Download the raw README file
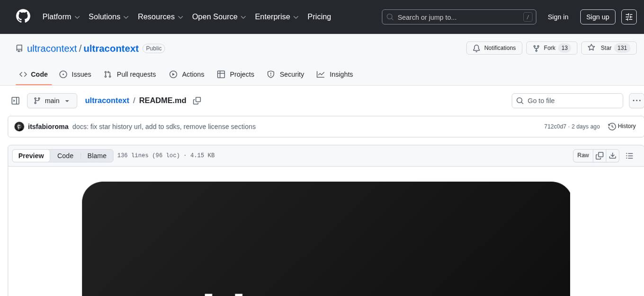 point(613,155)
